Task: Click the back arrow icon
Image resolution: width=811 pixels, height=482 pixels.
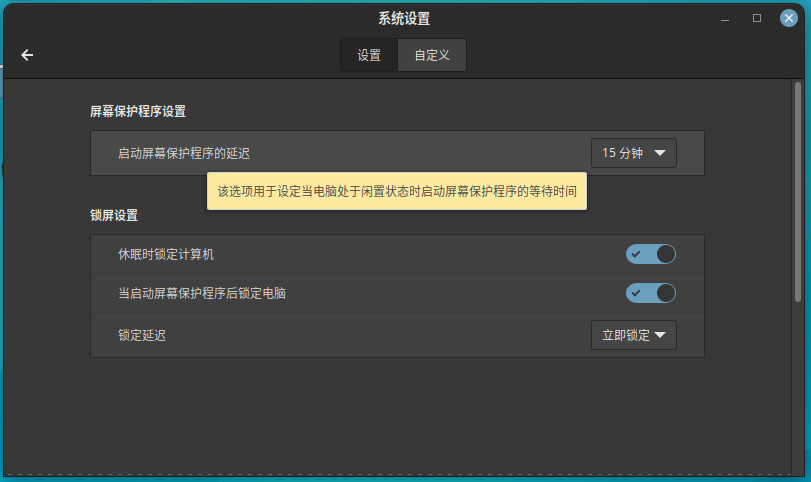Action: point(27,55)
